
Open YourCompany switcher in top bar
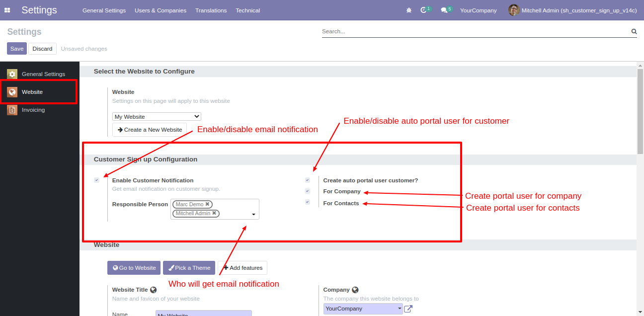tap(478, 10)
